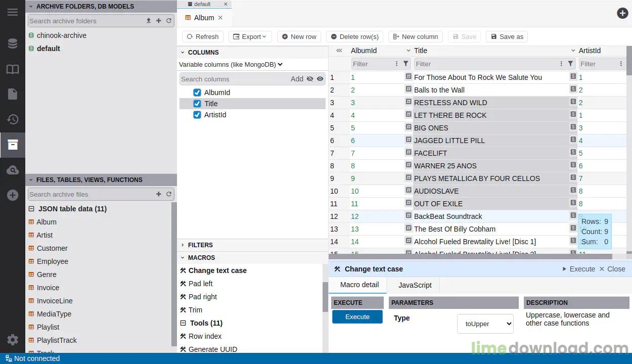Select the default tab group label

tap(202, 4)
